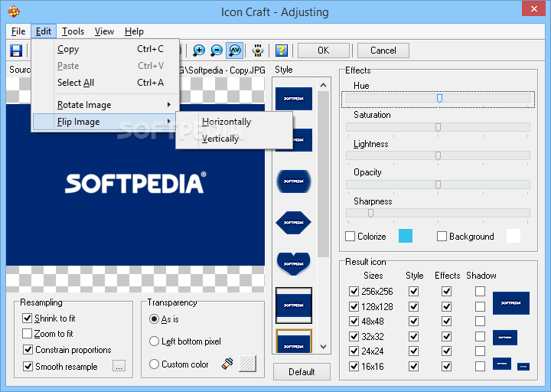The image size is (551, 392).
Task: Click the Style list scroll up arrow
Action: tap(323, 85)
